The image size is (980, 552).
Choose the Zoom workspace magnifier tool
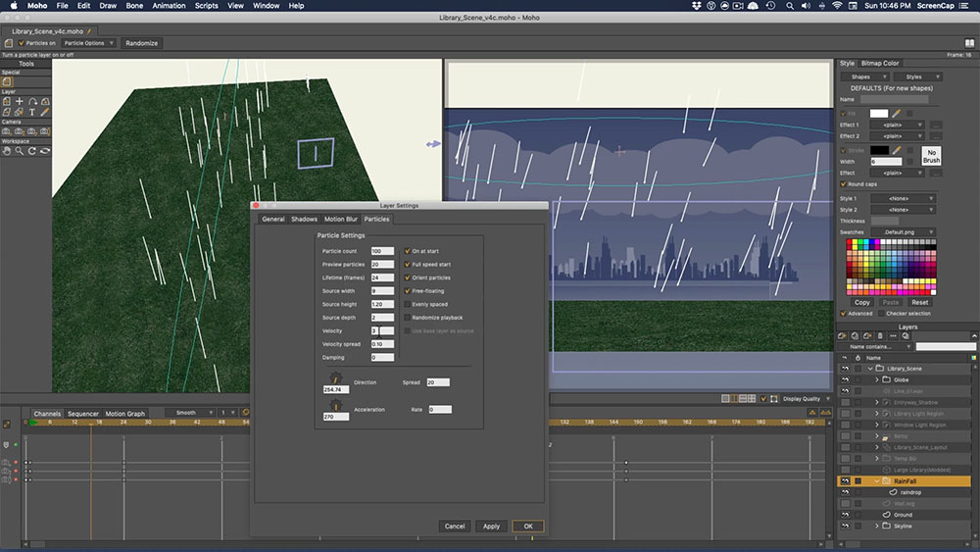click(20, 151)
